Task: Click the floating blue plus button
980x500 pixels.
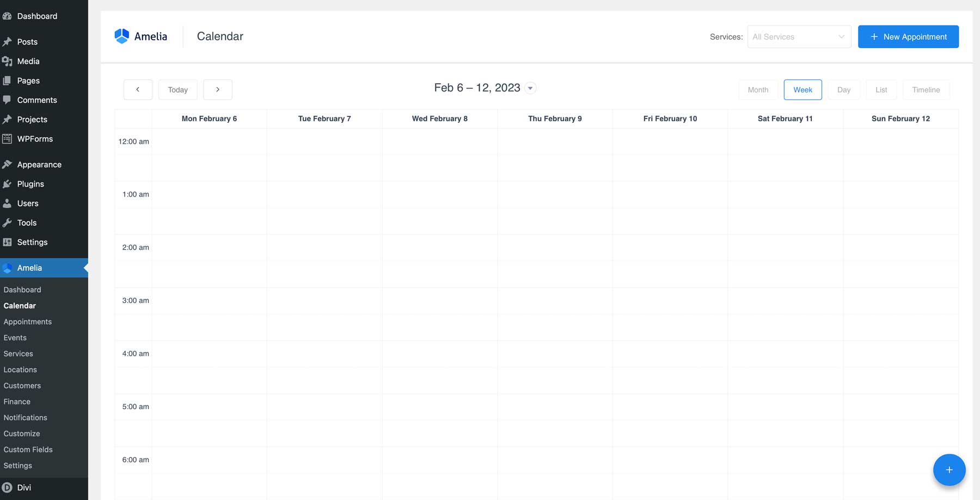Action: pos(950,469)
